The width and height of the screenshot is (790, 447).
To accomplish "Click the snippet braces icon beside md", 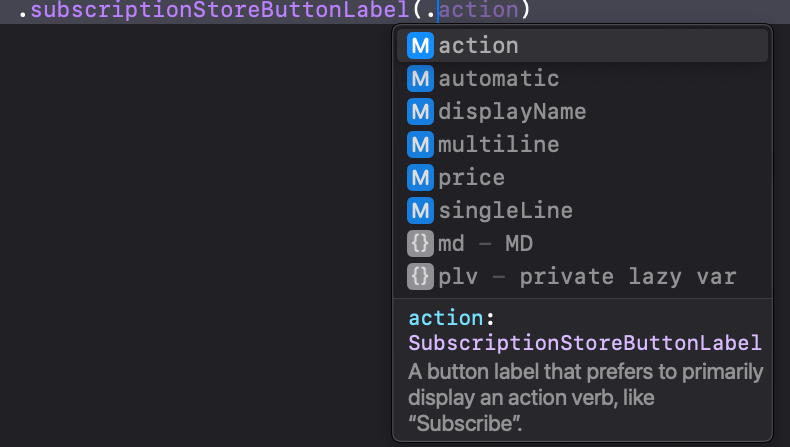I will click(420, 243).
